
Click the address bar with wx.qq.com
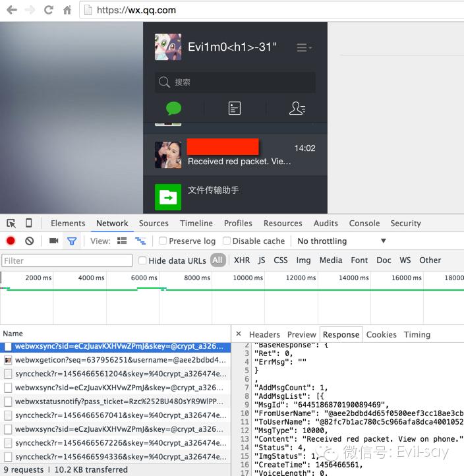click(272, 11)
